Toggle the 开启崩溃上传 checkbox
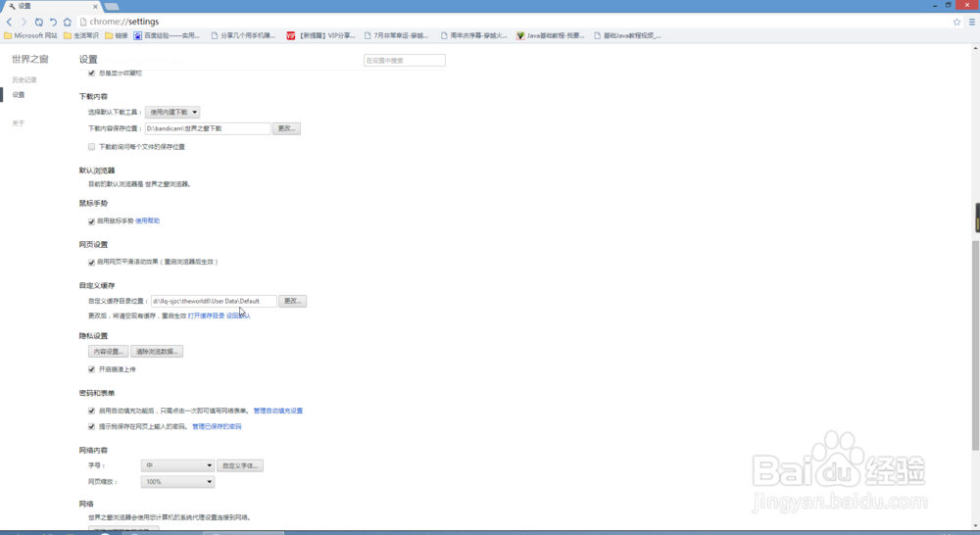Viewport: 980px width, 535px height. [92, 369]
